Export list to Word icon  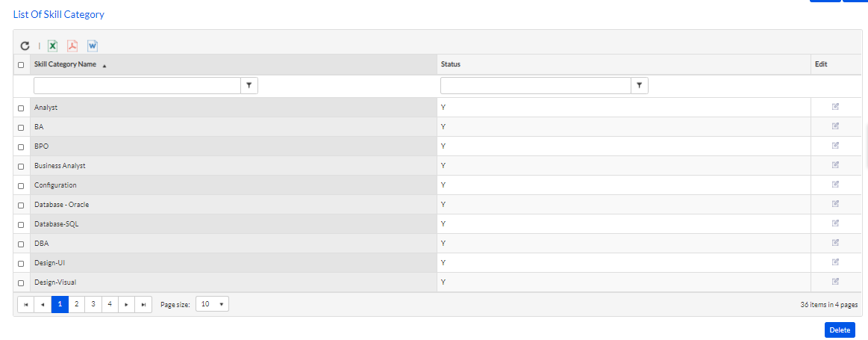(x=93, y=46)
